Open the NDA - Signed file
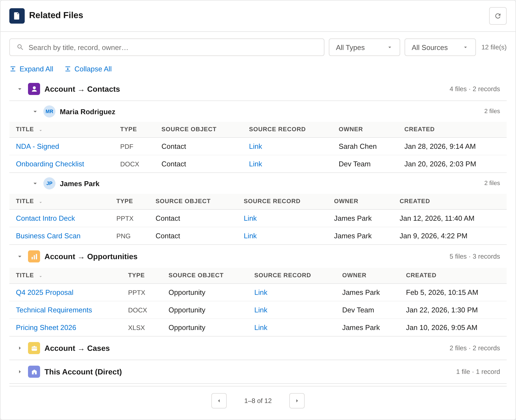Image resolution: width=516 pixels, height=420 pixels. [x=37, y=146]
